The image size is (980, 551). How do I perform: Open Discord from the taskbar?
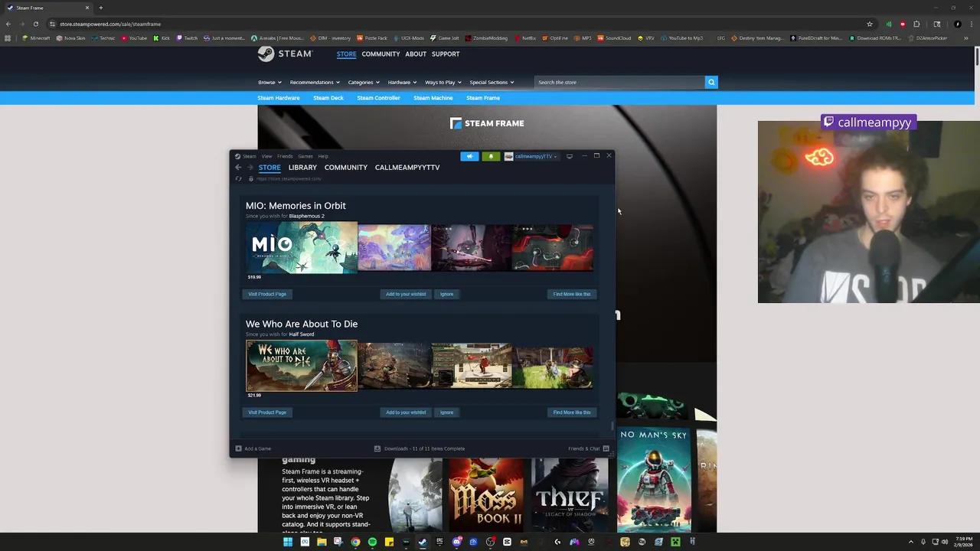(x=456, y=542)
